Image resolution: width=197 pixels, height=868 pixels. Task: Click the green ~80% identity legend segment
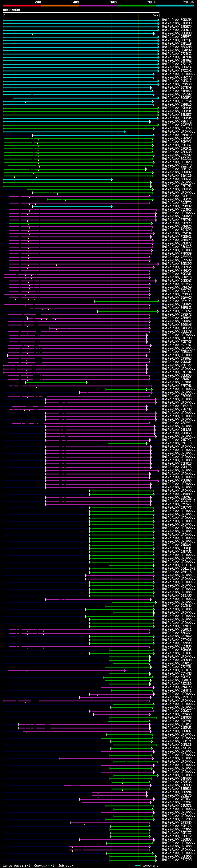click(137, 6)
